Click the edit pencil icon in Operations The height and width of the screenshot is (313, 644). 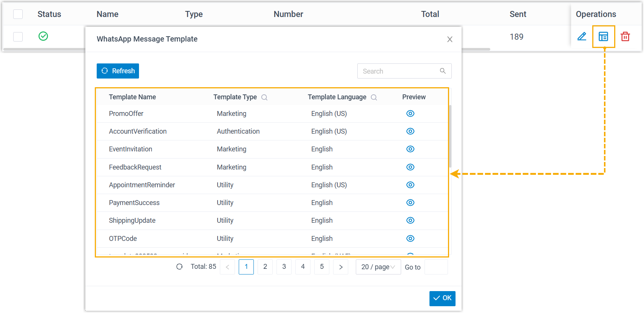pos(582,37)
